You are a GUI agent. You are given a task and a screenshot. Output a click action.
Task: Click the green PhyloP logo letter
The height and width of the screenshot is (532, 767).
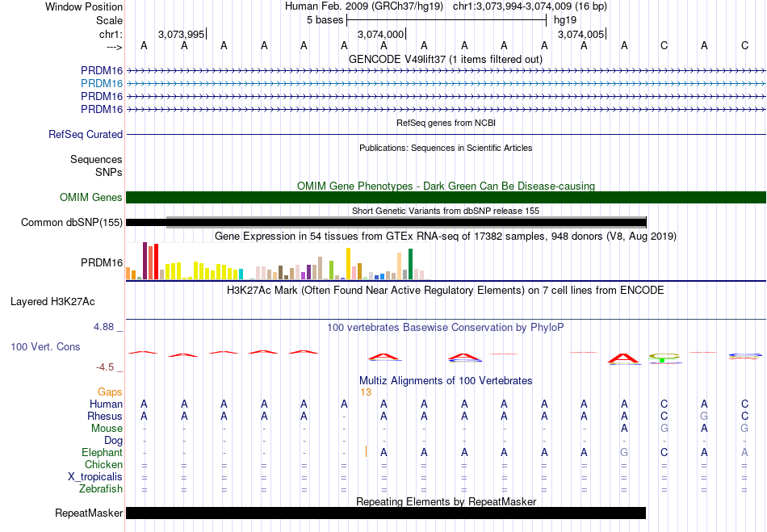(x=664, y=358)
